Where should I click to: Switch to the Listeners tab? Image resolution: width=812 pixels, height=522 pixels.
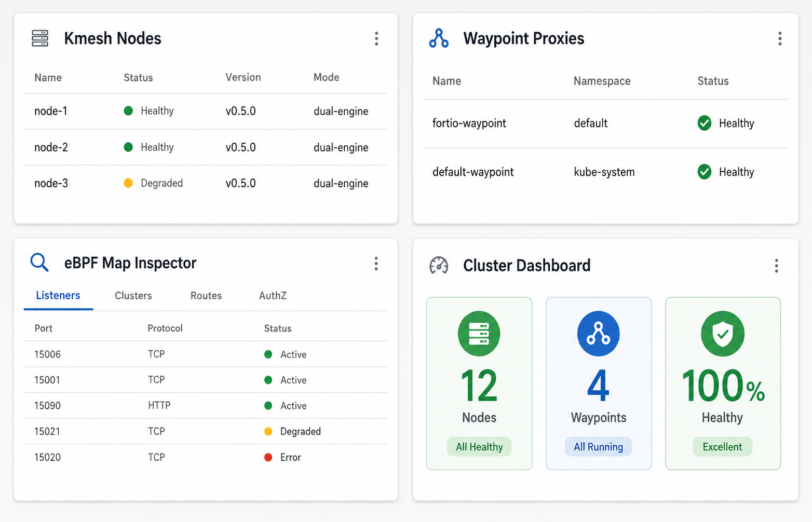pos(58,296)
